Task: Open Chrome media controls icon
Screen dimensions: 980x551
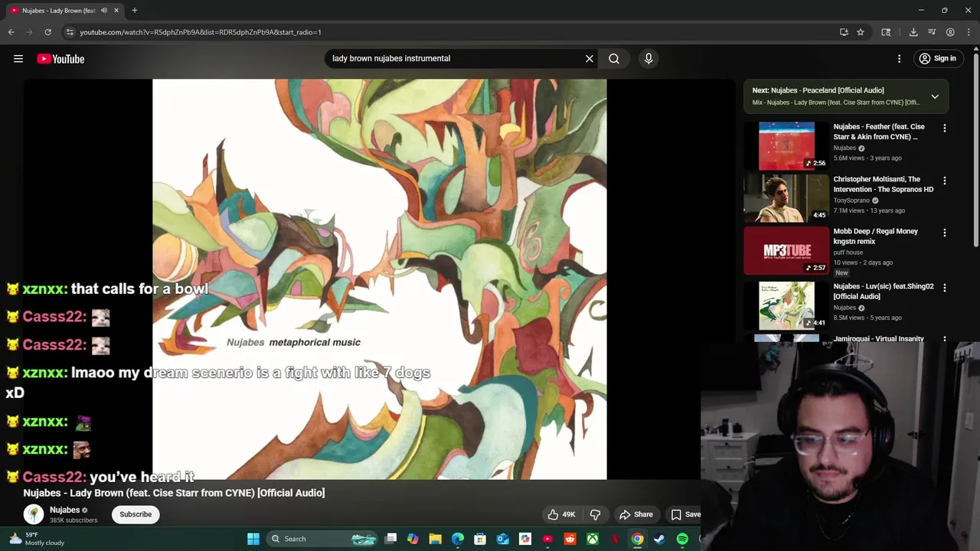Action: 932,32
